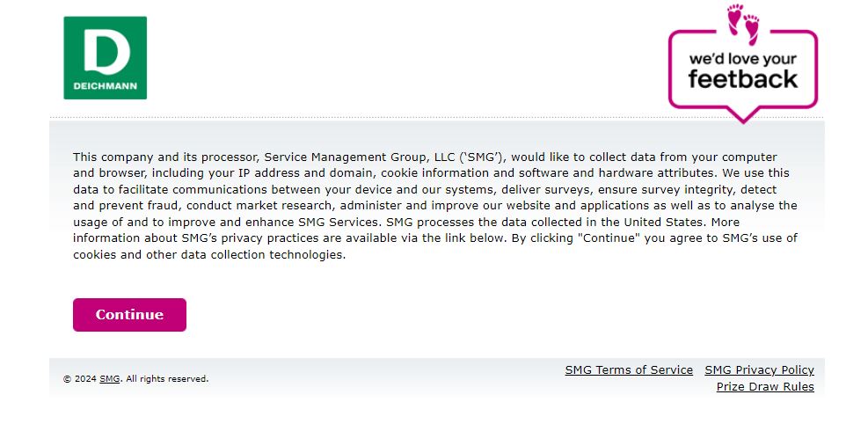868x424 pixels.
Task: Click the DEICHMANN wordmark under the D
Action: tap(106, 86)
